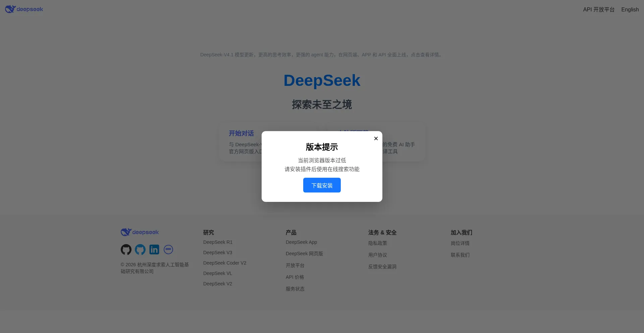The width and height of the screenshot is (644, 333).
Task: Open the LinkedIn icon in footer
Action: tap(154, 249)
